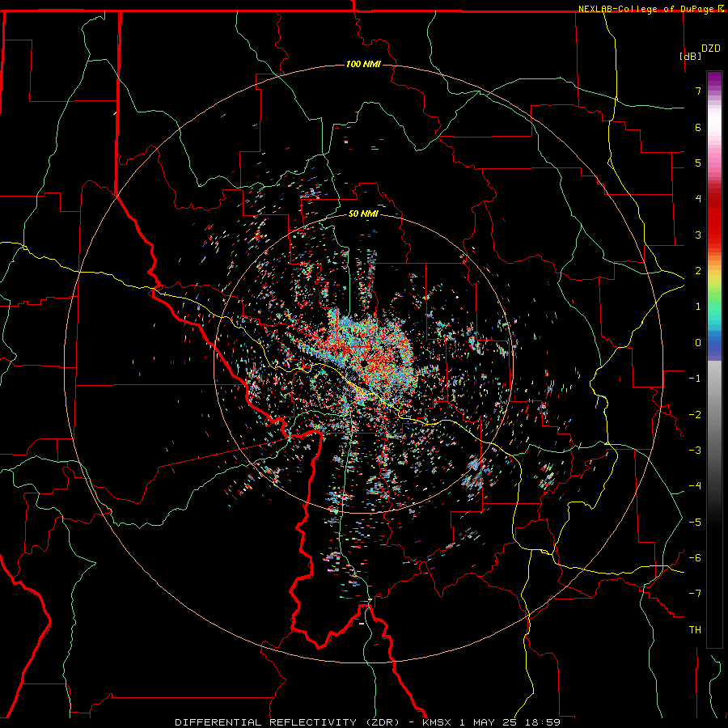This screenshot has width=728, height=728.
Task: Click the TH threshold label on the legend
Action: click(695, 629)
